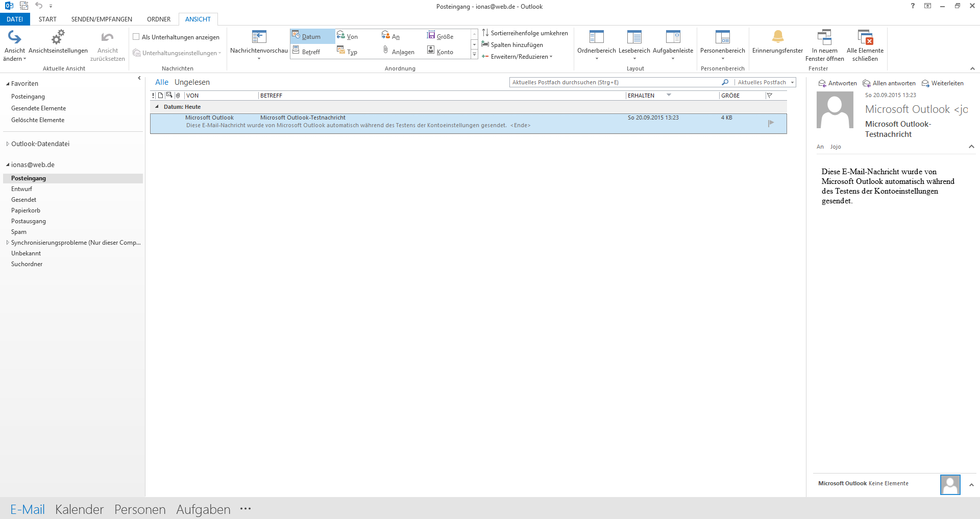Open Ansichtseinstellungen gear icon

pos(58,37)
